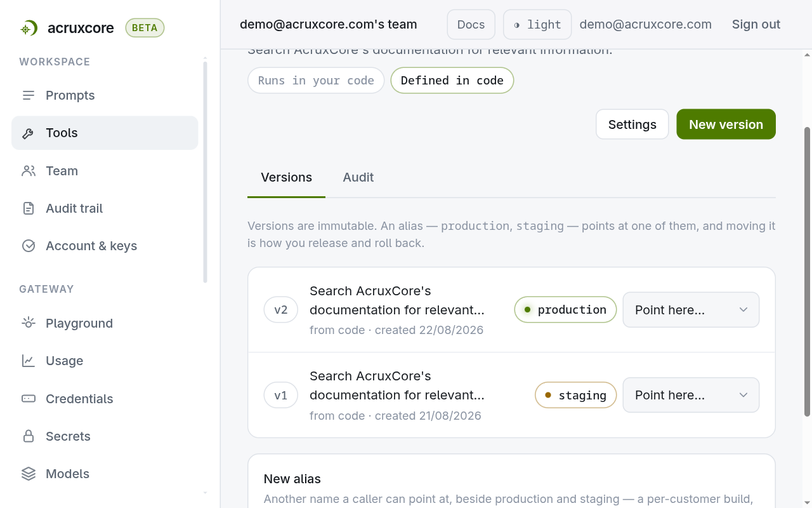Open Usage in the sidebar
This screenshot has height=508, width=812.
pos(105,361)
